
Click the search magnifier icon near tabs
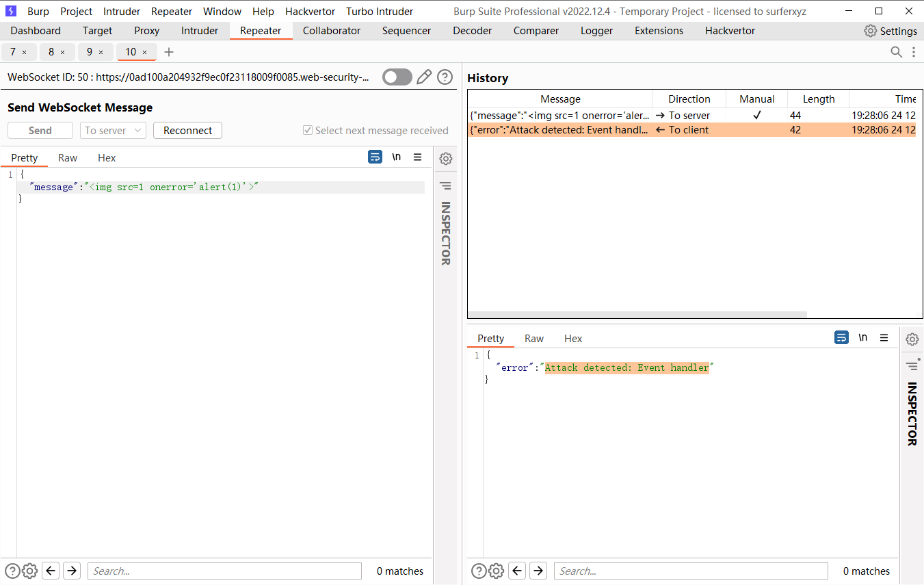tap(896, 52)
